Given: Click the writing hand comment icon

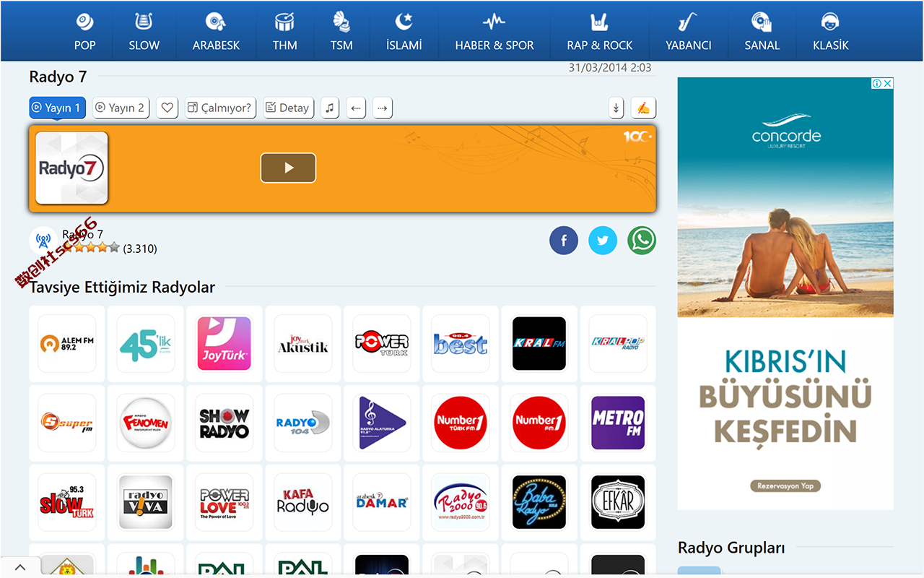Looking at the screenshot, I should click(x=643, y=108).
